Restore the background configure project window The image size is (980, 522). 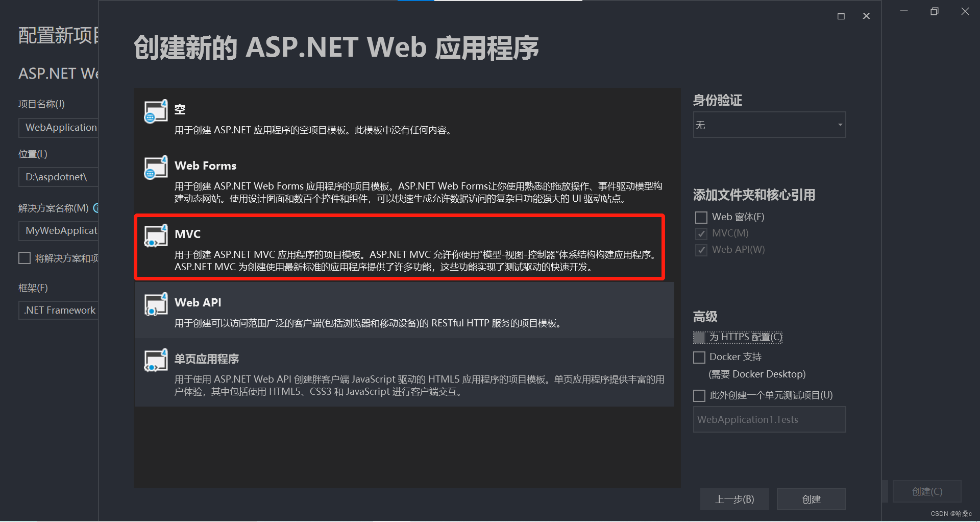coord(934,11)
